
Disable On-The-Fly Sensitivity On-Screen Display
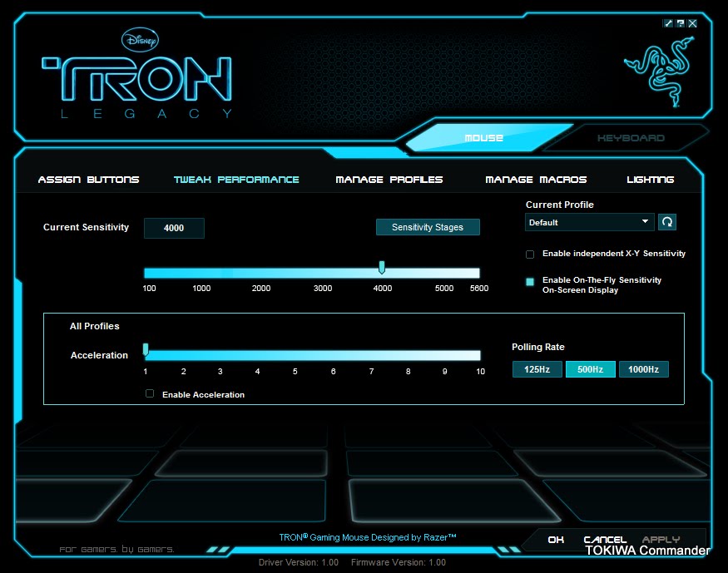pyautogui.click(x=530, y=282)
